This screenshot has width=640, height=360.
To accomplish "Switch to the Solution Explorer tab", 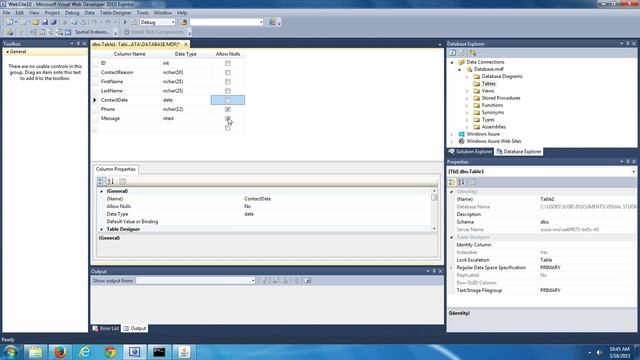I will [471, 151].
